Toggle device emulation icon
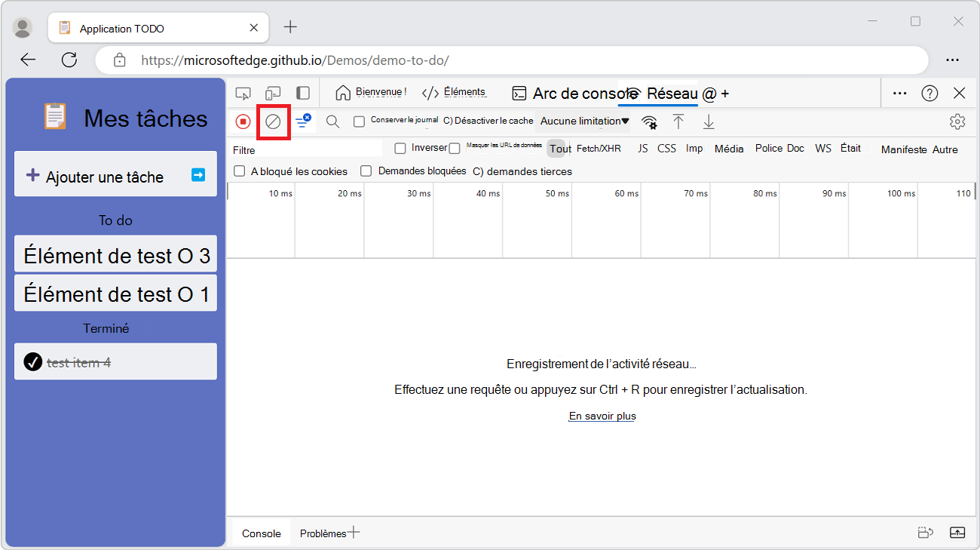The height and width of the screenshot is (550, 980). (x=273, y=94)
